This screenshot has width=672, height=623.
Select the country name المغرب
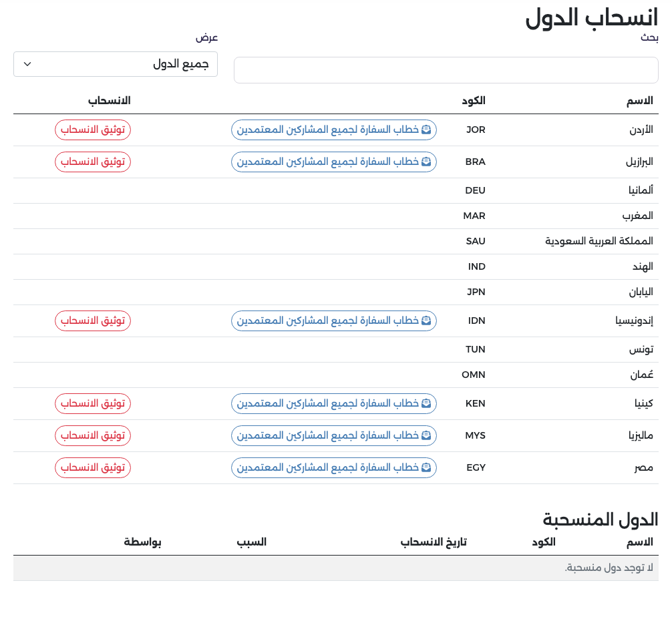coord(638,216)
